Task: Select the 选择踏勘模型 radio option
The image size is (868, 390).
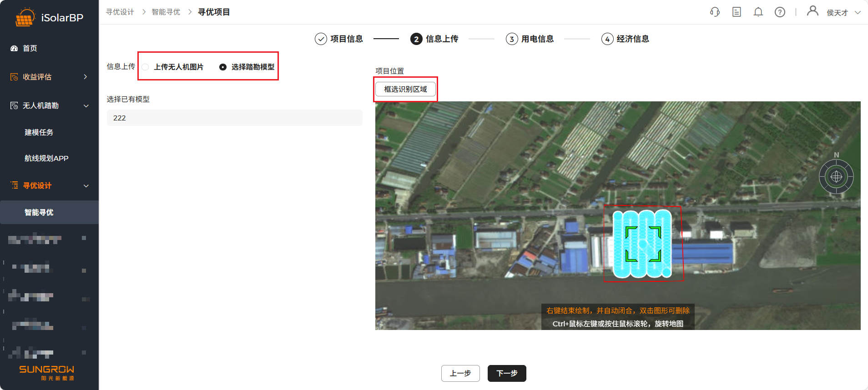Action: coord(223,67)
